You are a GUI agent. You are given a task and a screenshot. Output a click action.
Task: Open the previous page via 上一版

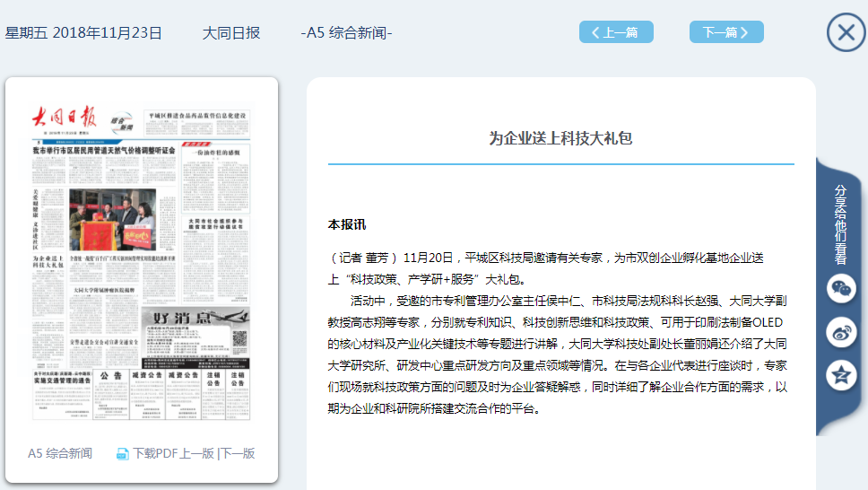click(x=197, y=453)
